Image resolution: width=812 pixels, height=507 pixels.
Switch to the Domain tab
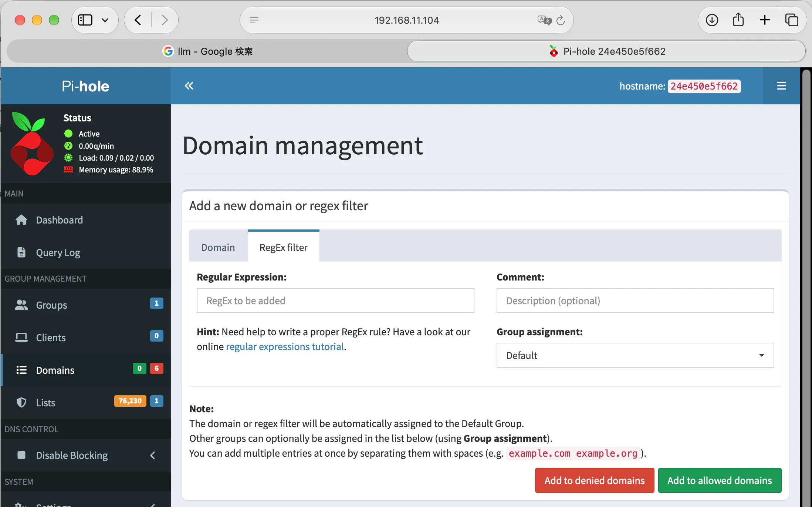(x=218, y=247)
